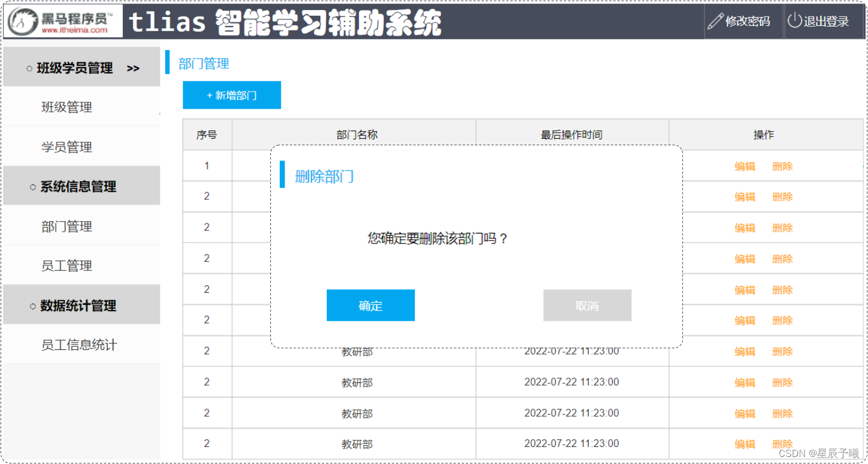Click 删除 in the row numbered 1
The width and height of the screenshot is (868, 464).
pyautogui.click(x=782, y=166)
